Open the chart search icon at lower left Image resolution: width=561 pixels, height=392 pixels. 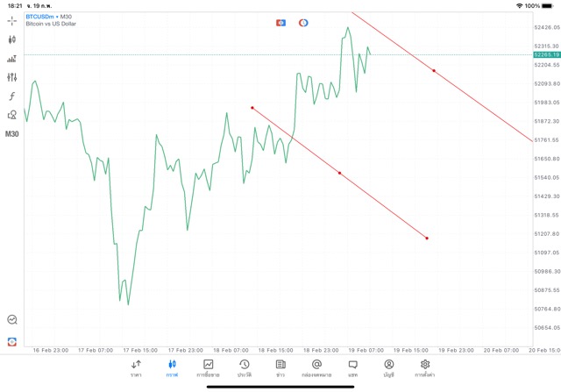point(12,320)
